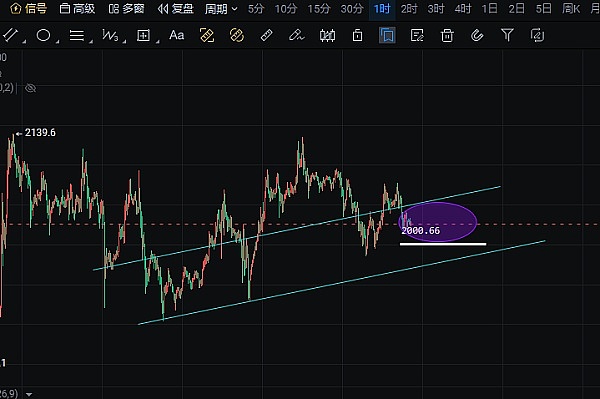Select the 2日 timeframe
The width and height of the screenshot is (600, 399).
[516, 8]
